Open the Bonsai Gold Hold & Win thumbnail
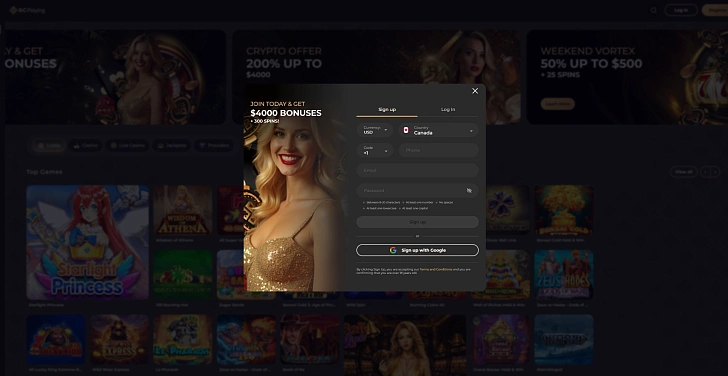The width and height of the screenshot is (728, 376). (564, 210)
